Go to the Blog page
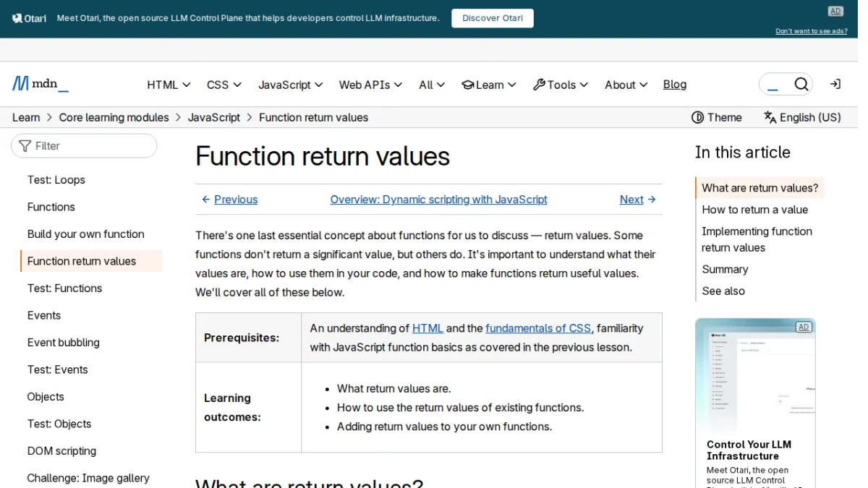 675,85
